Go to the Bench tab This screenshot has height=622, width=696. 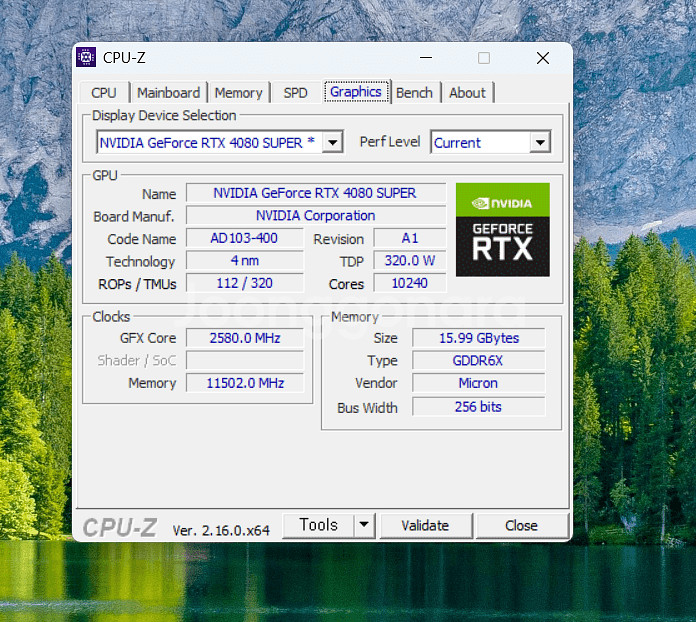pyautogui.click(x=414, y=93)
